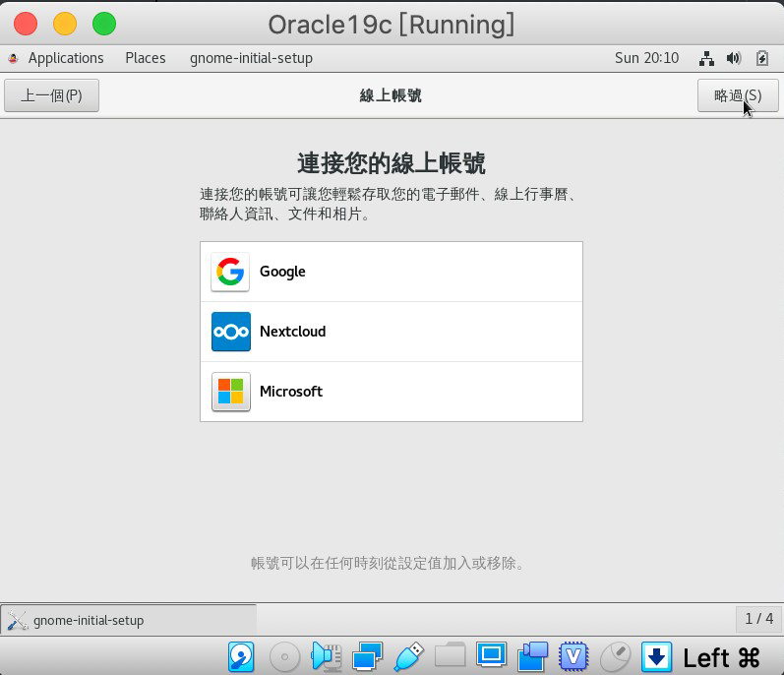The image size is (784, 675).
Task: Click the Nextcloud logo icon
Action: tap(230, 332)
